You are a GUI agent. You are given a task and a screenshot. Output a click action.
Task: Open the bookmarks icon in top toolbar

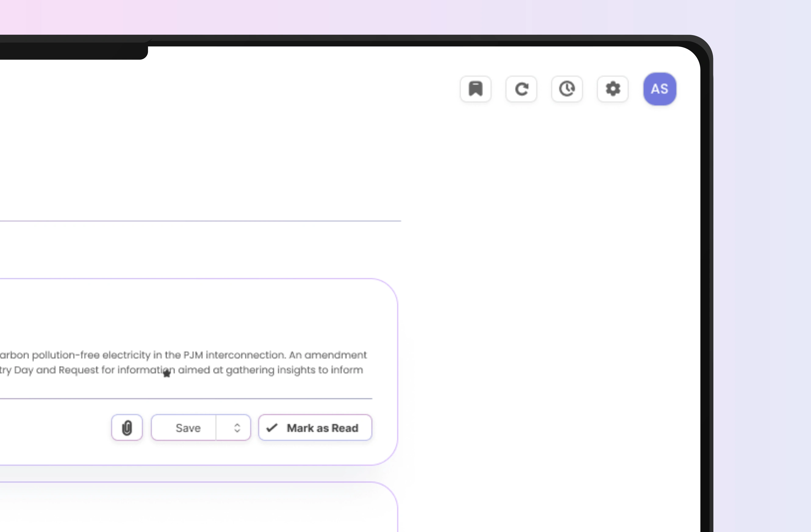[x=475, y=89]
